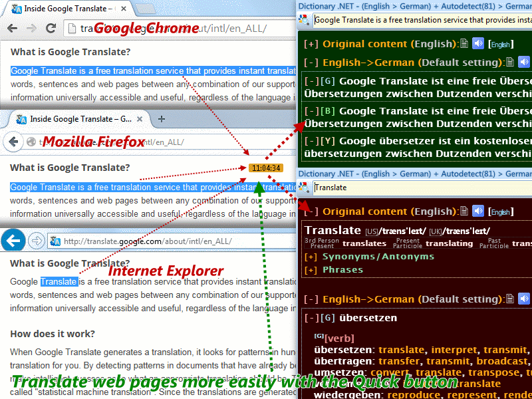532x399 pixels.
Task: Close the Chrome 'Inside Google Translate' tab
Action: pyautogui.click(x=124, y=9)
